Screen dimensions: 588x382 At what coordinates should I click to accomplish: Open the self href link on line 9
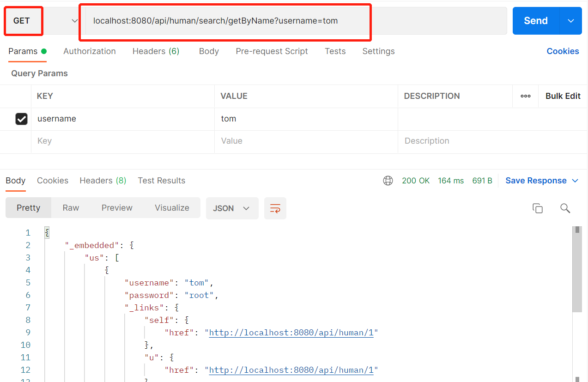tap(291, 333)
